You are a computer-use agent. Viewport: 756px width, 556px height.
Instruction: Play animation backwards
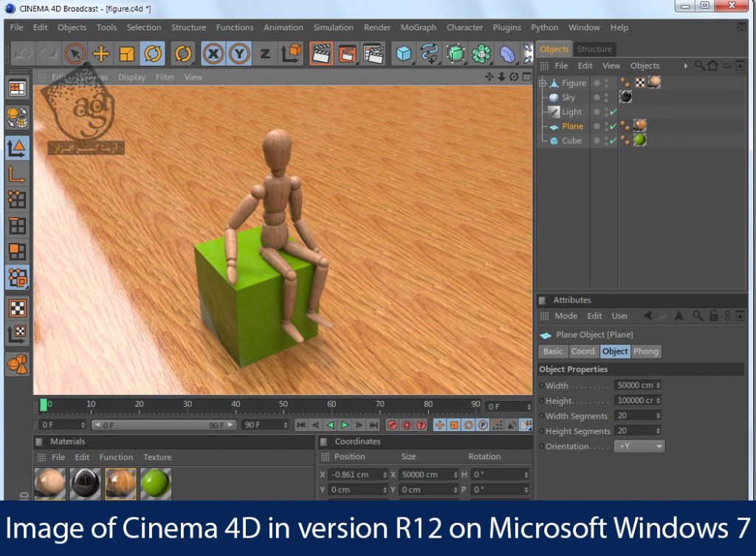330,425
